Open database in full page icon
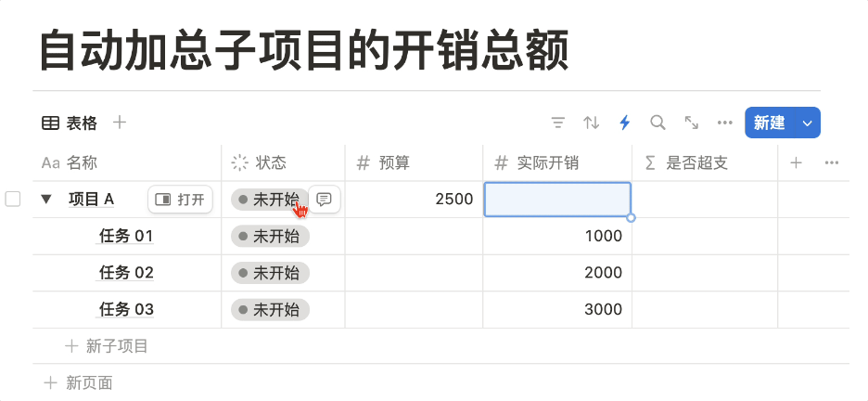The image size is (868, 401). click(x=691, y=123)
